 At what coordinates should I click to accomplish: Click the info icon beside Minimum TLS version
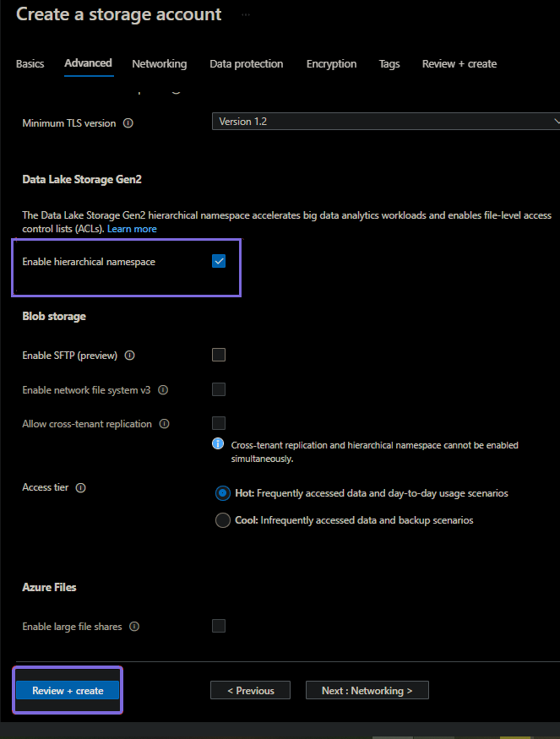[128, 123]
